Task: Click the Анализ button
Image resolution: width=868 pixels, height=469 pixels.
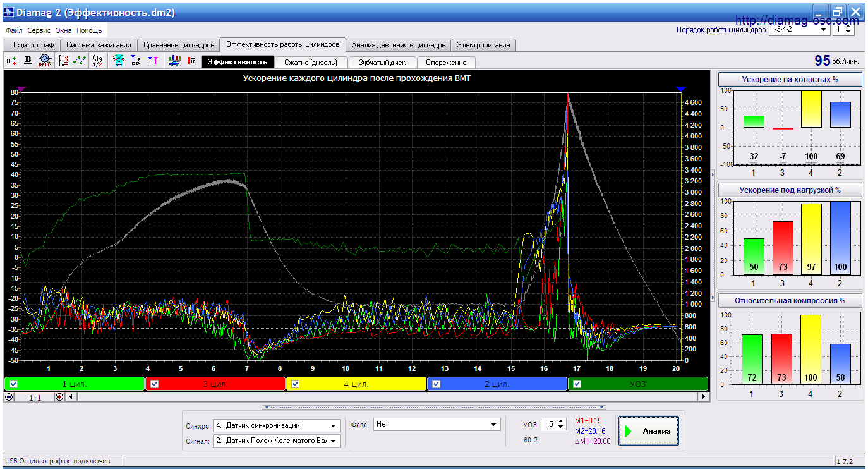Action: pyautogui.click(x=649, y=431)
